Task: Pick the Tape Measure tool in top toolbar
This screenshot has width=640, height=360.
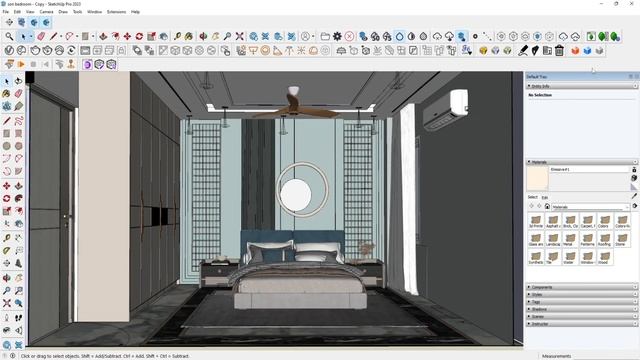Action: [177, 36]
